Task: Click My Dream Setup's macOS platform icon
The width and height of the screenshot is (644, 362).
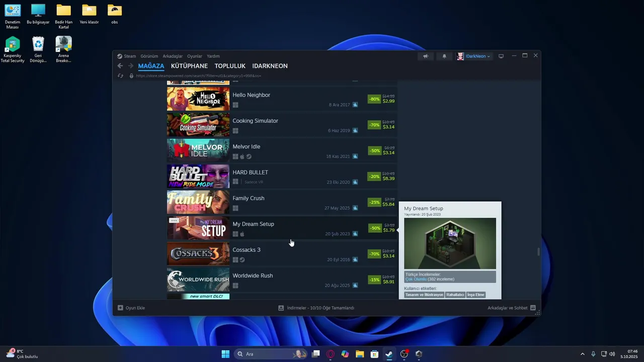Action: 242,234
